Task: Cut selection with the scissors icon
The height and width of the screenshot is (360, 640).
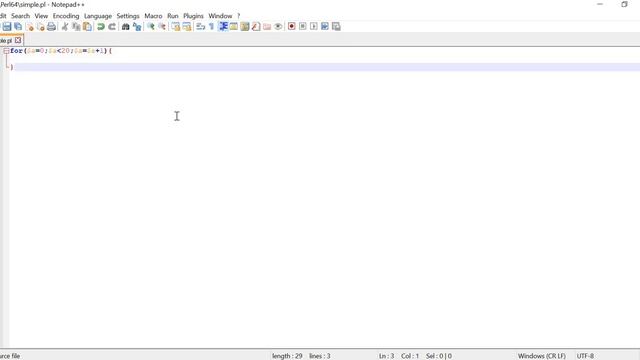Action: tap(65, 27)
